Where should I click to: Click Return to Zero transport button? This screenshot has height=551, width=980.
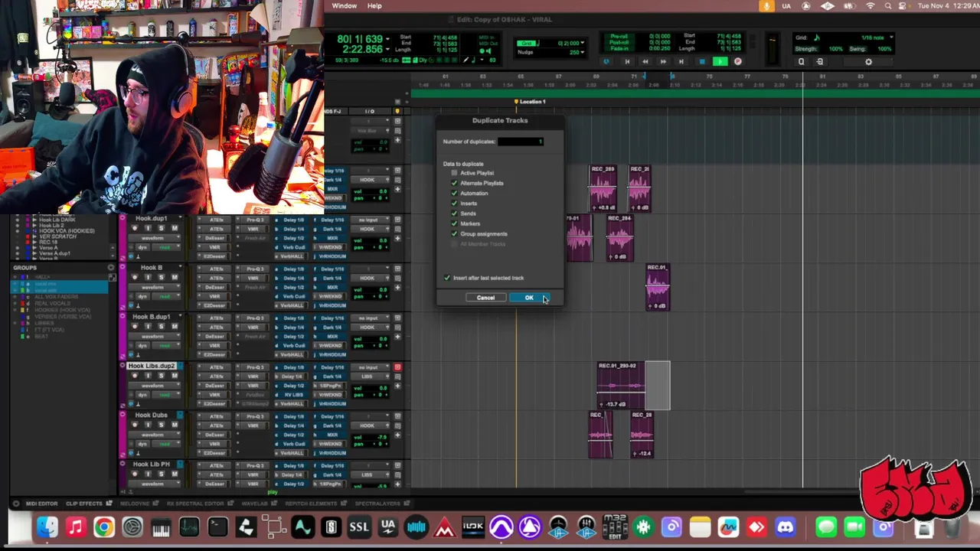626,61
